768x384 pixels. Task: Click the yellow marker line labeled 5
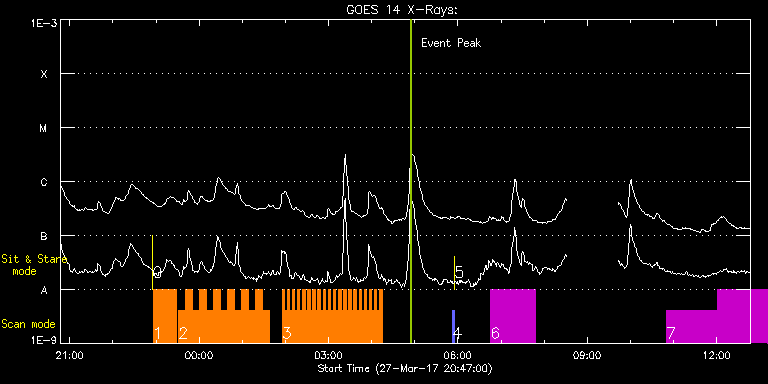455,273
